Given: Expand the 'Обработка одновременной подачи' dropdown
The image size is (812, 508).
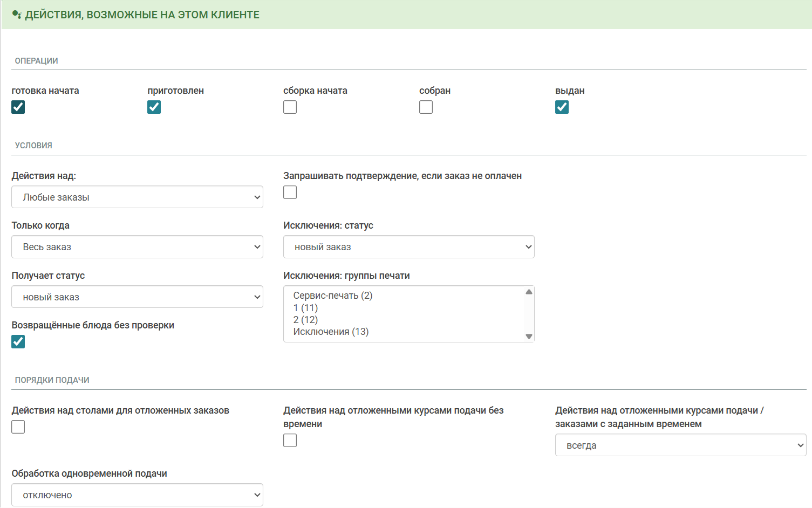Looking at the screenshot, I should [x=137, y=495].
